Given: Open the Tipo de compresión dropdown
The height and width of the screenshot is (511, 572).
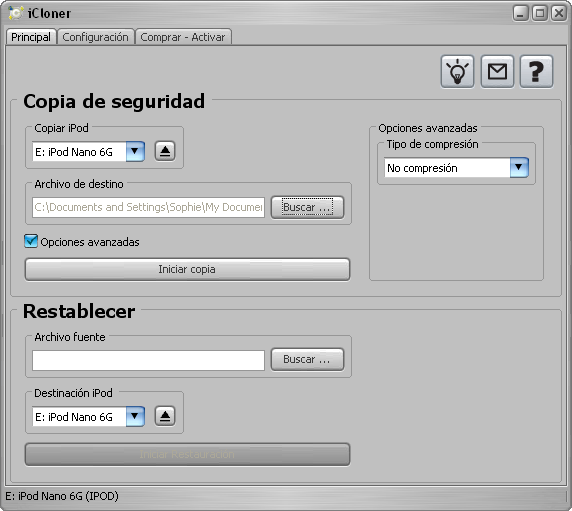Looking at the screenshot, I should 519,168.
